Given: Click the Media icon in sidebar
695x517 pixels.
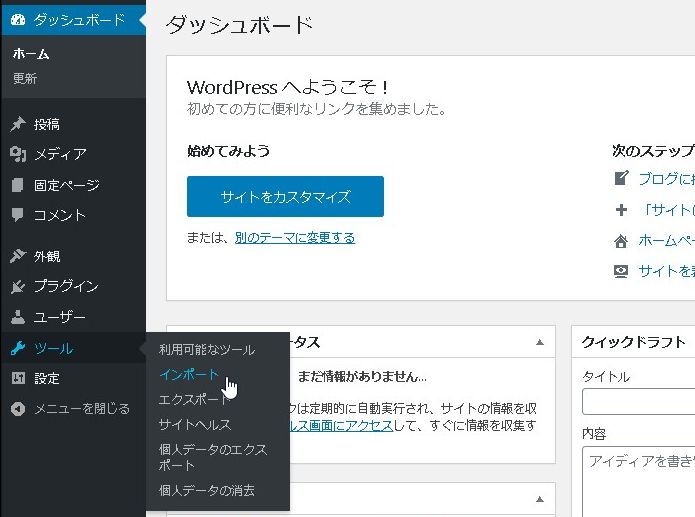Looking at the screenshot, I should click(18, 154).
